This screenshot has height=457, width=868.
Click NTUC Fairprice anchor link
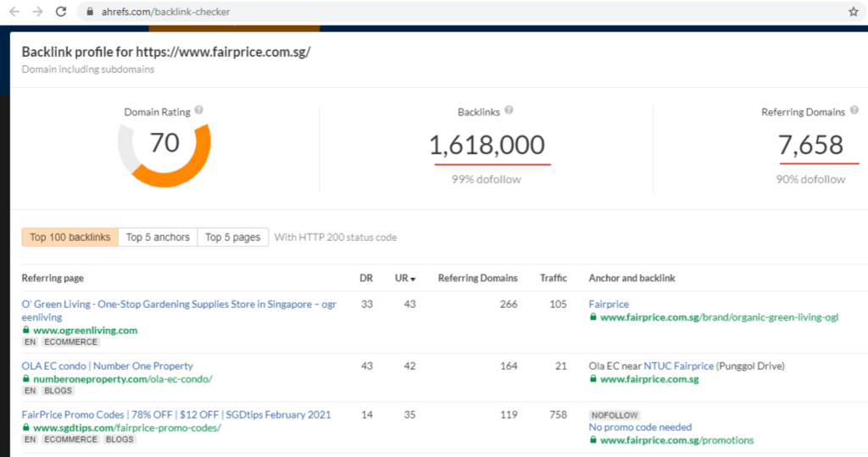point(679,365)
